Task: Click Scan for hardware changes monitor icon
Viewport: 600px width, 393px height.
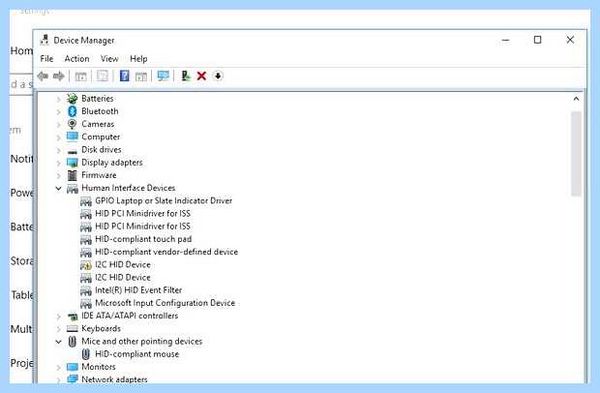Action: (163, 76)
